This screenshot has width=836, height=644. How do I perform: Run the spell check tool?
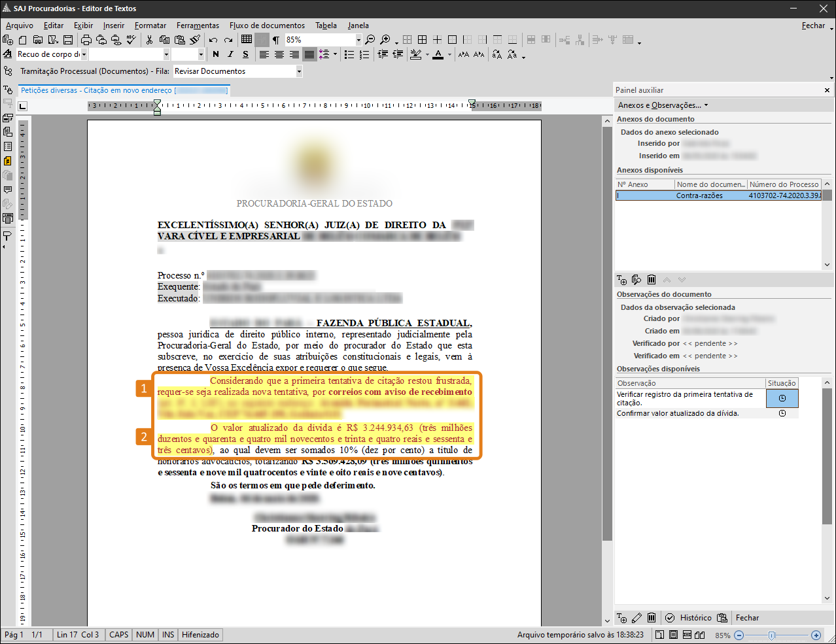[x=131, y=40]
